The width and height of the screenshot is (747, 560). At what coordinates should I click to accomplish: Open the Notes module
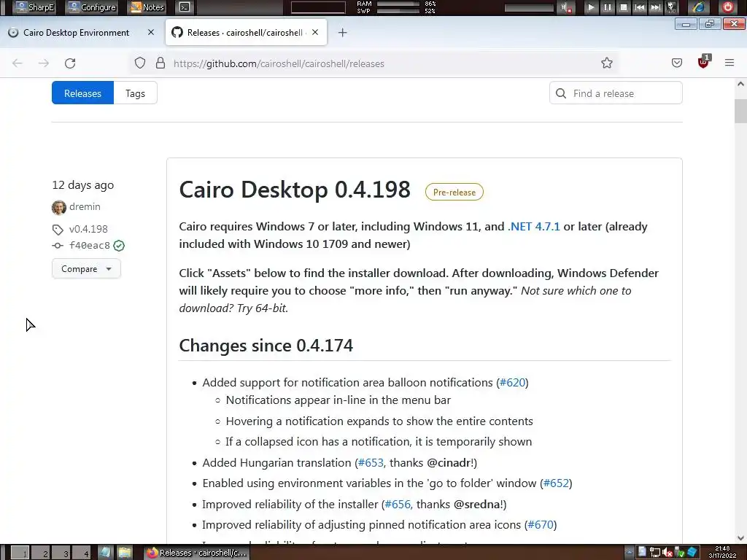[147, 7]
